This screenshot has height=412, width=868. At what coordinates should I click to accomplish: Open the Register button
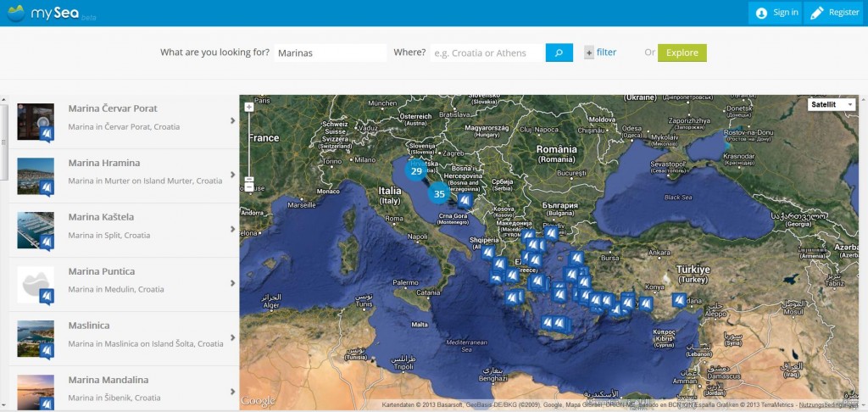[x=834, y=13]
